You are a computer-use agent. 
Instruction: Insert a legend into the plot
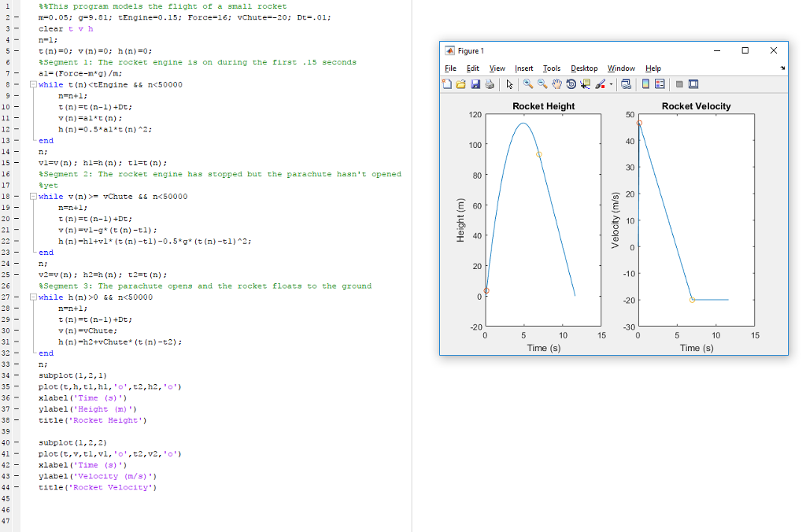coord(660,83)
